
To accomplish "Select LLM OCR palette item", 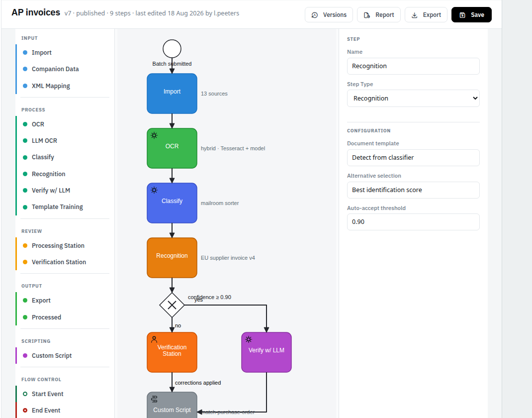I will click(63, 141).
